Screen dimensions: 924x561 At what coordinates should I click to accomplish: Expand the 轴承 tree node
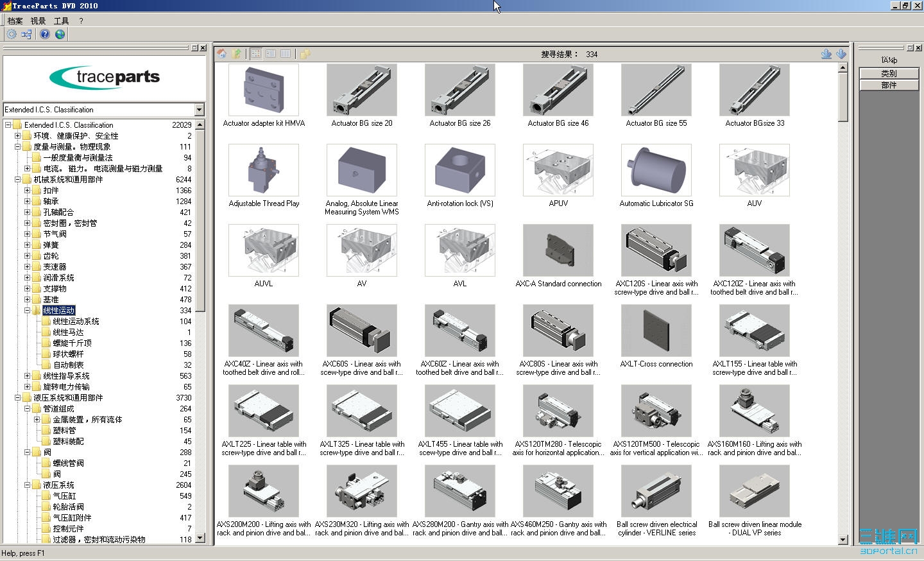[x=28, y=202]
